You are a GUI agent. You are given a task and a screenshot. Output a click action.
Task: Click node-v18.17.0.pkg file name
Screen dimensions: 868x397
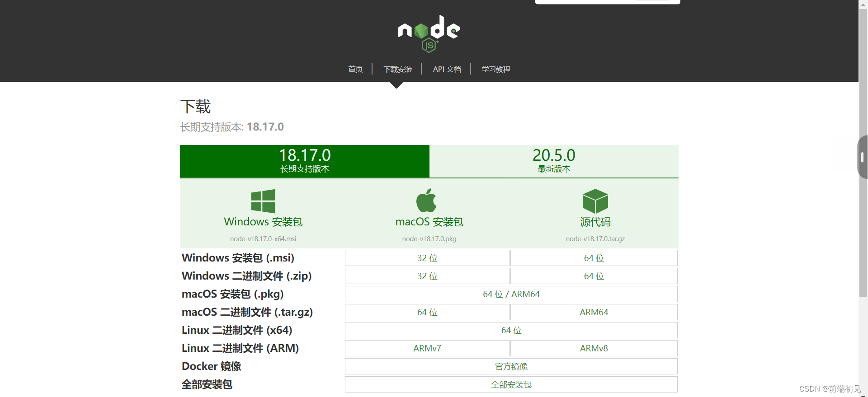pyautogui.click(x=429, y=239)
